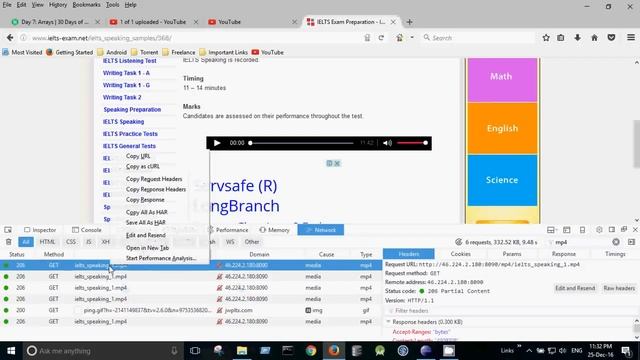This screenshot has height=360, width=640.
Task: Toggle the CSS request filter
Action: pos(71,242)
